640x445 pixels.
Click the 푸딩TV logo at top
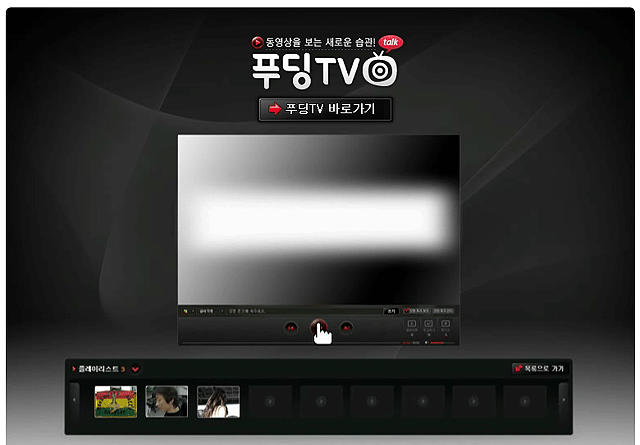(x=324, y=70)
